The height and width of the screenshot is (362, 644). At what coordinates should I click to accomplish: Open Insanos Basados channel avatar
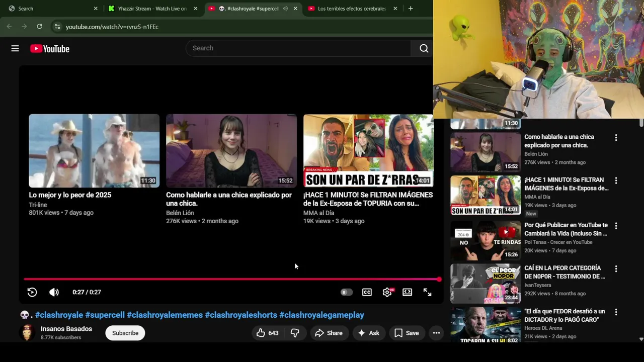coord(27,333)
